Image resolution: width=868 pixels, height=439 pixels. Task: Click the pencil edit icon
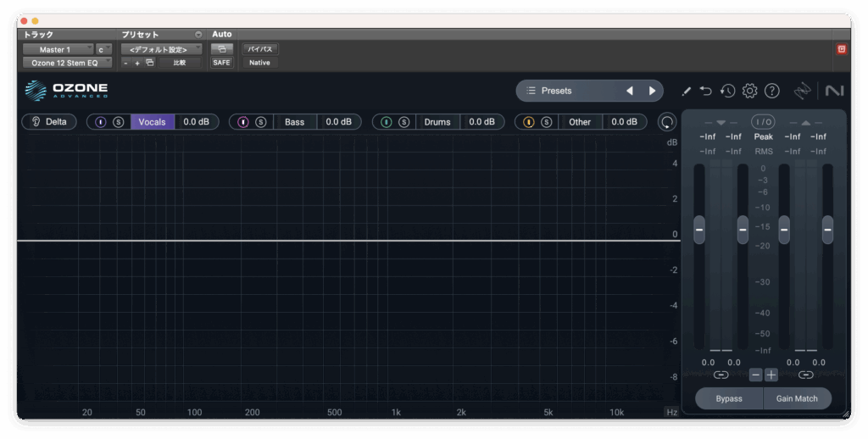coord(686,91)
